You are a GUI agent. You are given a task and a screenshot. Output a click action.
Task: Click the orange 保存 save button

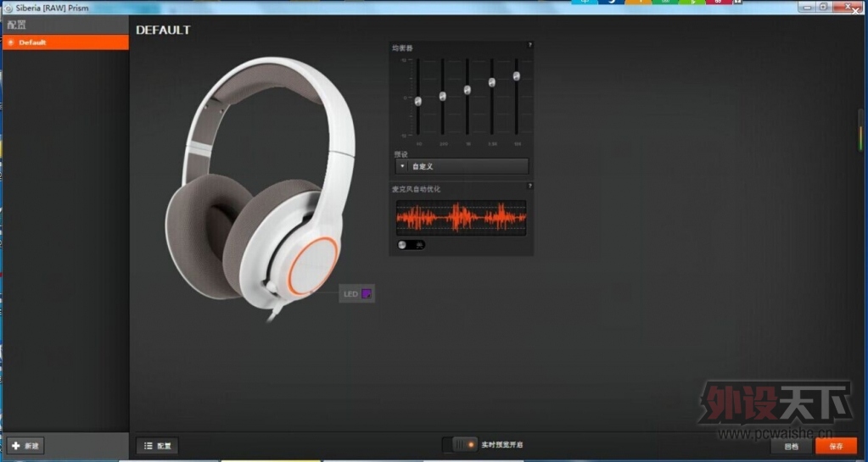click(x=836, y=446)
